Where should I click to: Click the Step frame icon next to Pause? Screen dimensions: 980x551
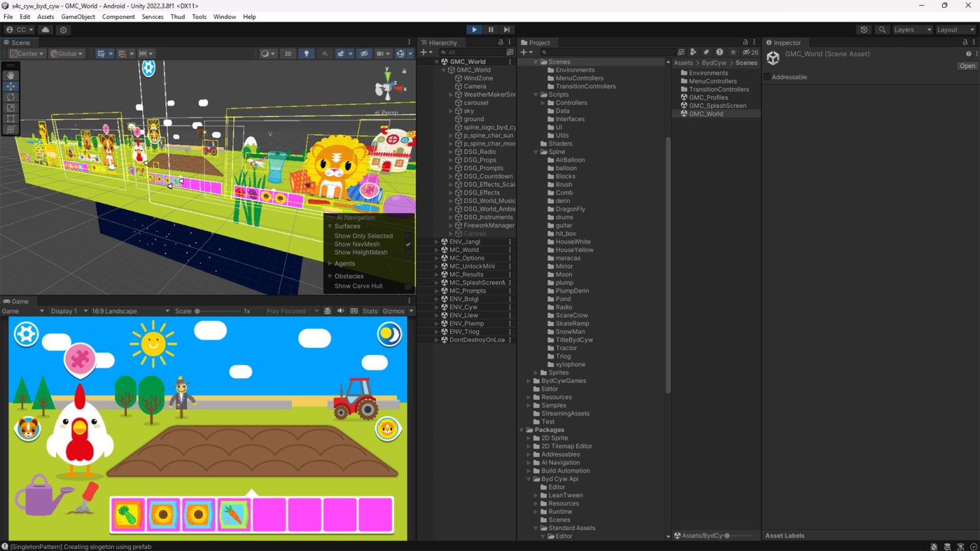(507, 29)
